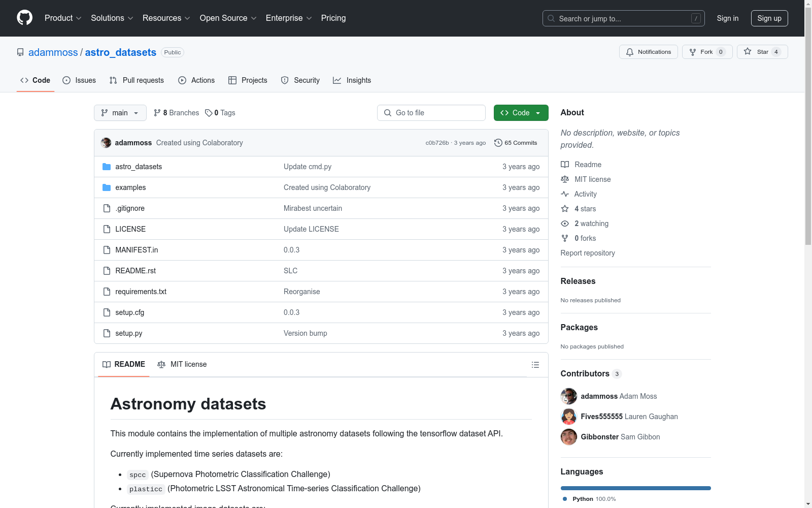Click the branch icon beside 8 Branches
The image size is (812, 508).
click(157, 113)
